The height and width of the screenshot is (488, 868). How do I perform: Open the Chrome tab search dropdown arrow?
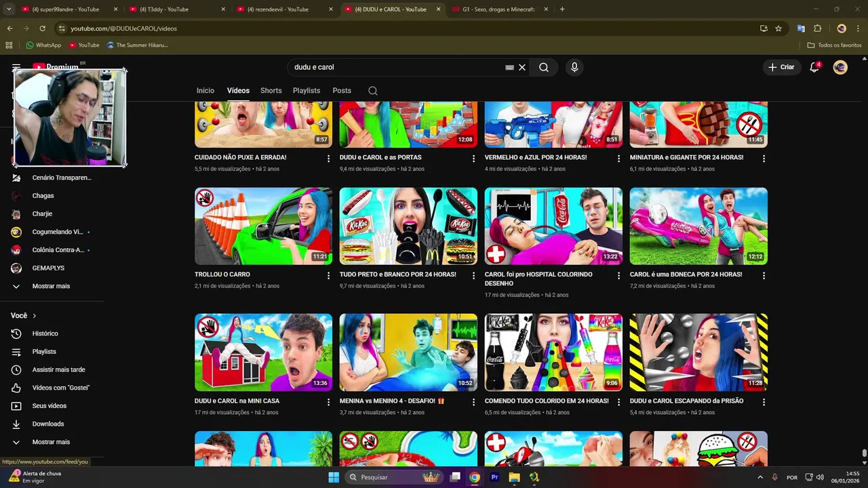pyautogui.click(x=9, y=9)
